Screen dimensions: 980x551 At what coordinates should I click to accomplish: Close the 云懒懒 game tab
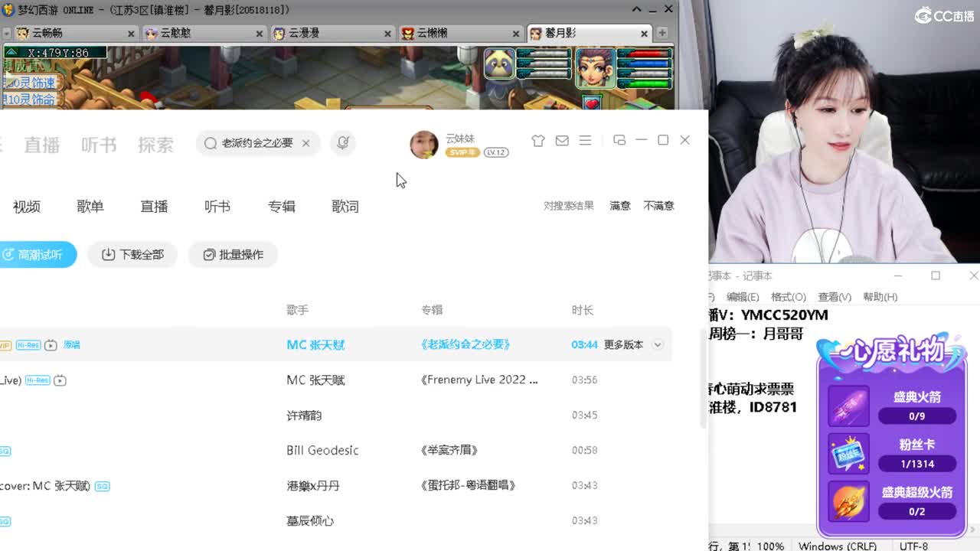click(x=516, y=34)
